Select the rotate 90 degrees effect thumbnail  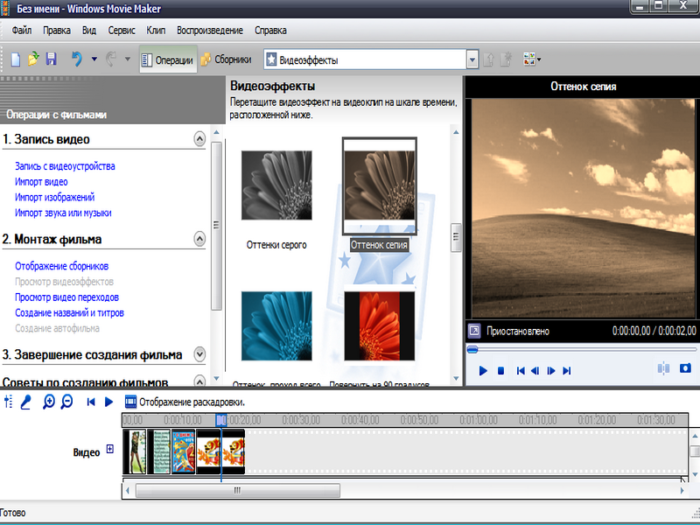click(379, 326)
